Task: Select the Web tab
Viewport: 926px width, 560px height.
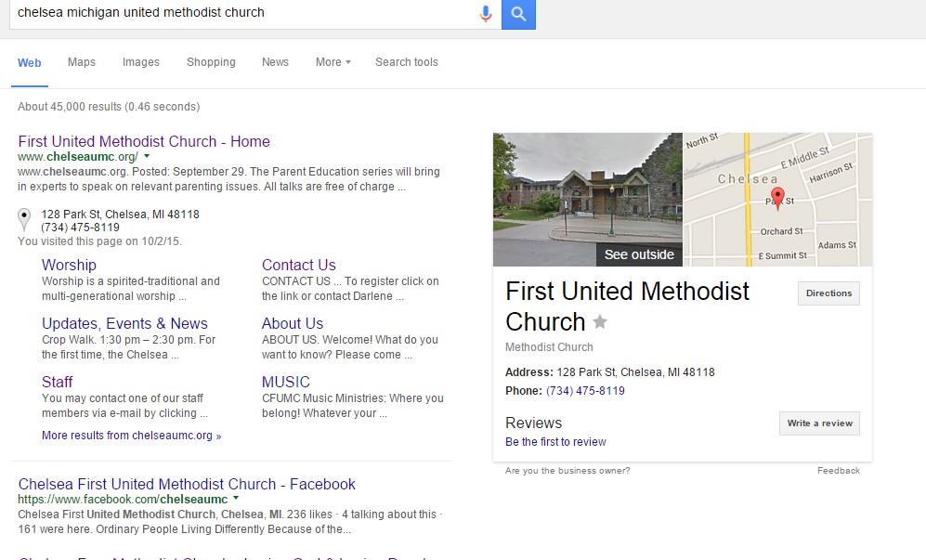Action: (30, 62)
